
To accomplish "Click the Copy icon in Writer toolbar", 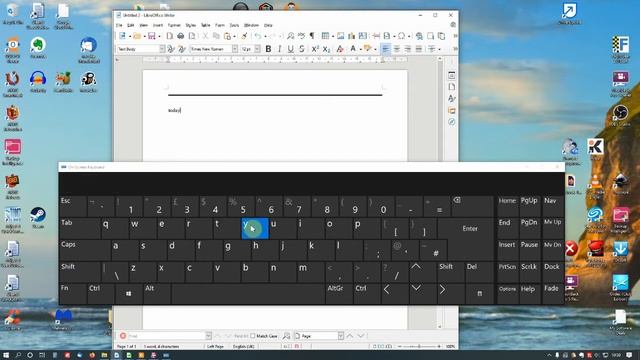I will (x=216, y=36).
